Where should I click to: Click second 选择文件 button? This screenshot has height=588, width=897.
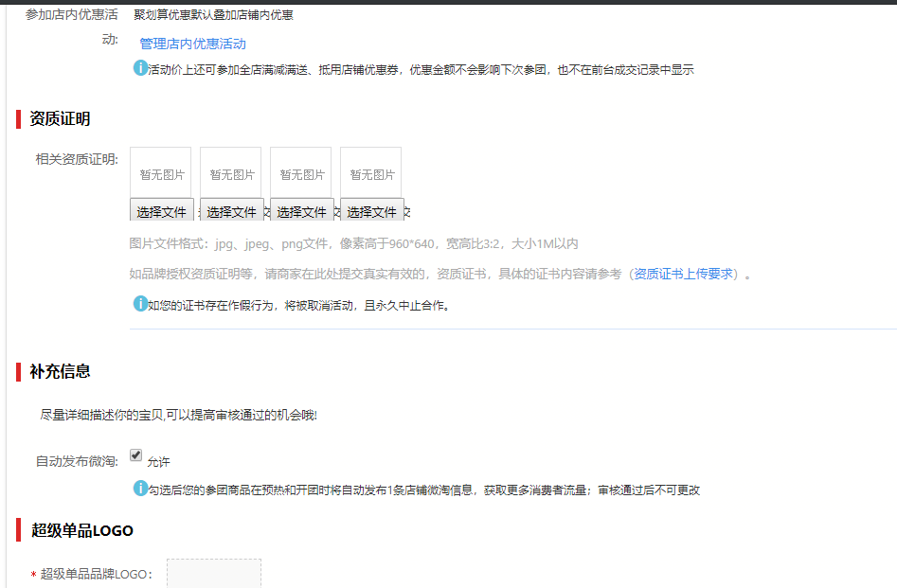coord(232,210)
